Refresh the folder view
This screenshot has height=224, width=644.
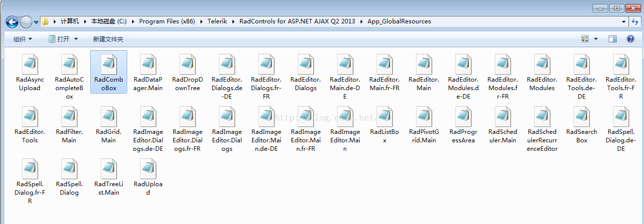635,22
